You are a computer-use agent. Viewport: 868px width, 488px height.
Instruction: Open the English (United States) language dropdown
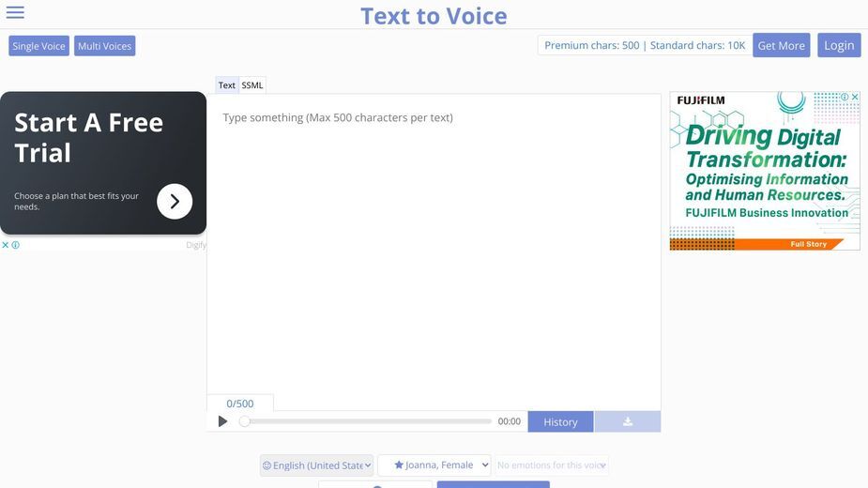point(316,465)
